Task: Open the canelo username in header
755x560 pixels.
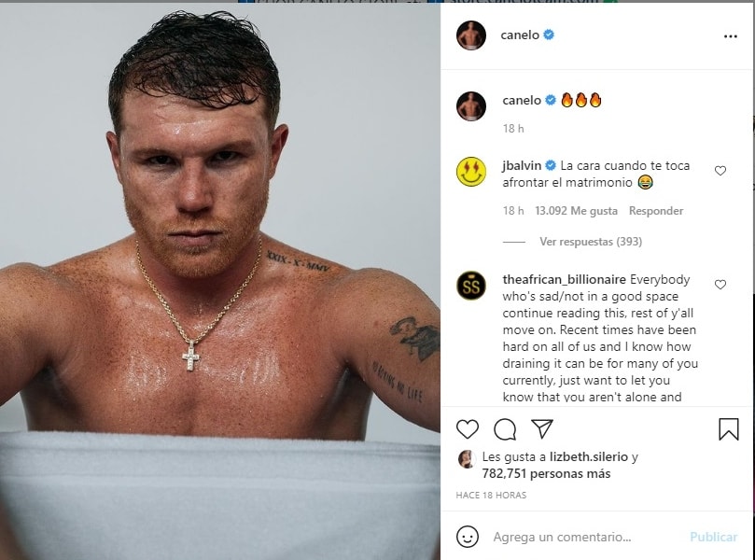Action: 520,35
